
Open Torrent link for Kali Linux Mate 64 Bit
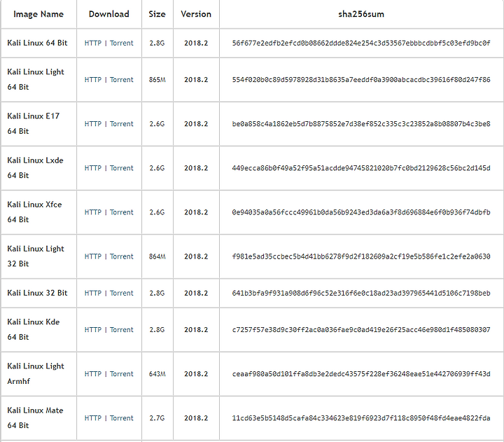[122, 418]
